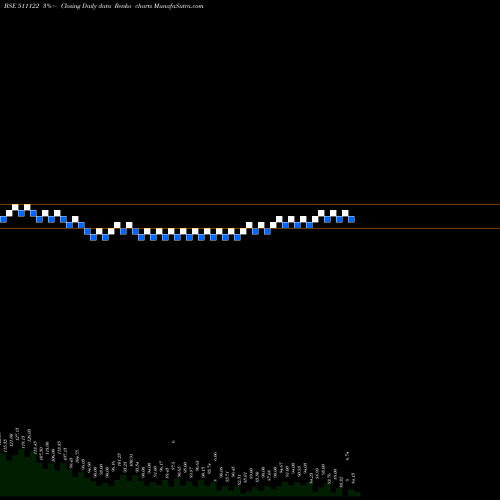
Task: Click the "Renko charts" title text
Action: click(133, 6)
